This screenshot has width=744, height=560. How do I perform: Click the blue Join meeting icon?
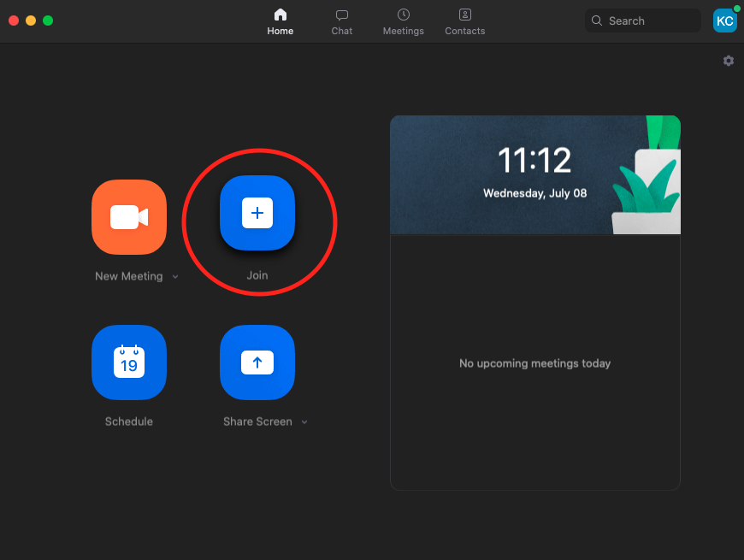[257, 213]
